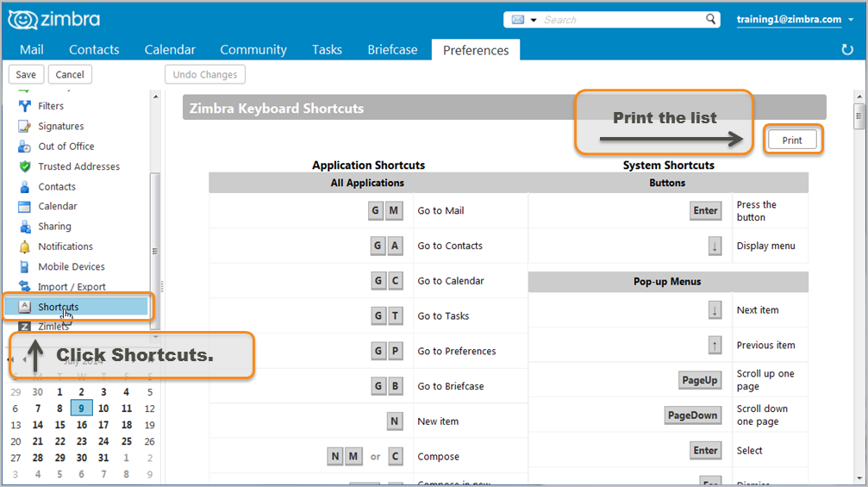The image size is (868, 487).
Task: Click the 'Next item' description text
Action: coord(758,310)
